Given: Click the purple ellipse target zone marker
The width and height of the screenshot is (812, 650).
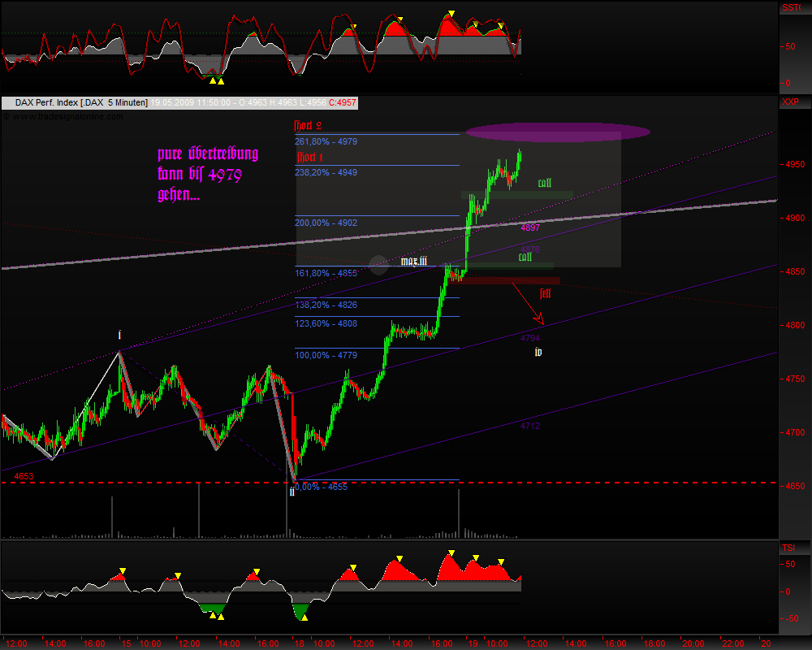Looking at the screenshot, I should click(558, 132).
